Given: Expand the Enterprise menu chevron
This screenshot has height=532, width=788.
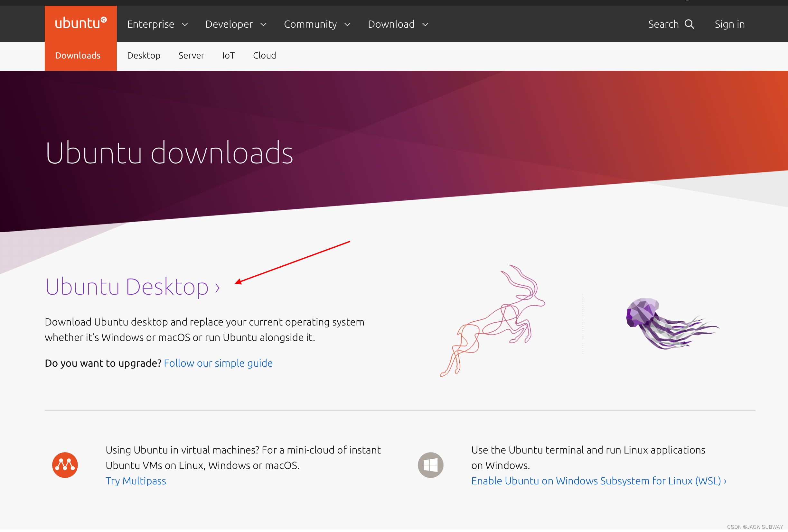Looking at the screenshot, I should coord(185,24).
